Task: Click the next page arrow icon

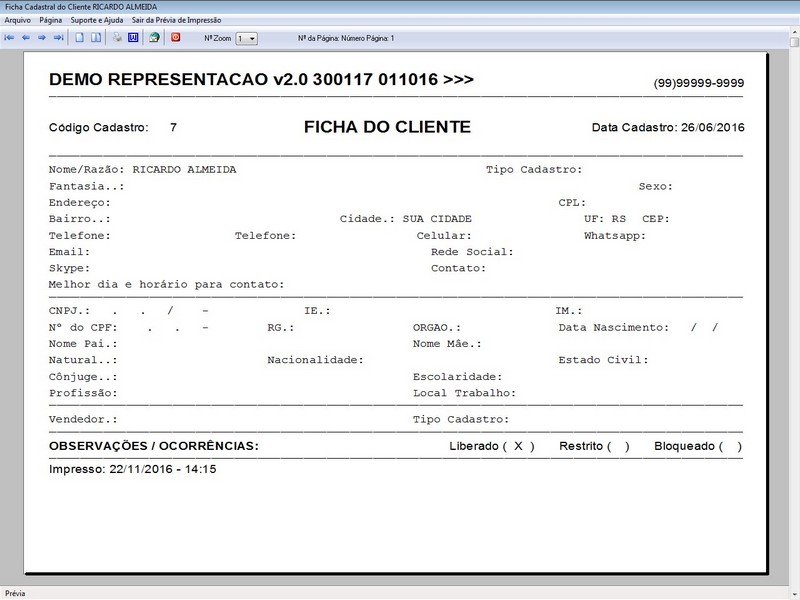Action: pos(42,38)
